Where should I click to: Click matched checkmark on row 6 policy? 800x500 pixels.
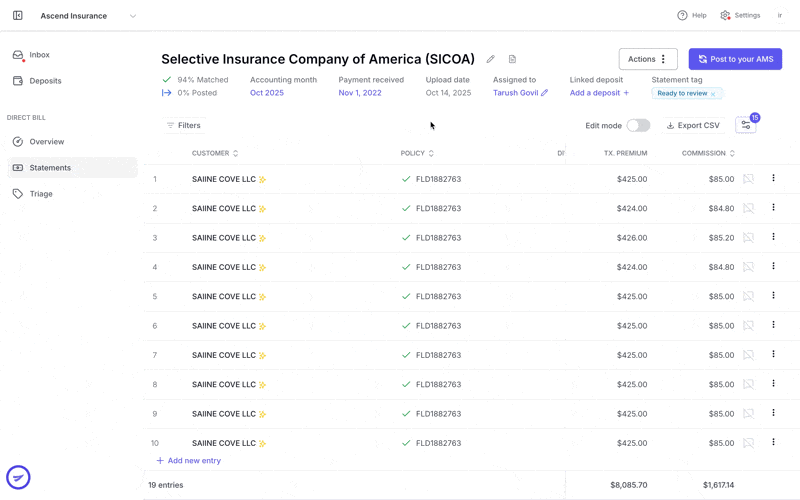tap(406, 326)
